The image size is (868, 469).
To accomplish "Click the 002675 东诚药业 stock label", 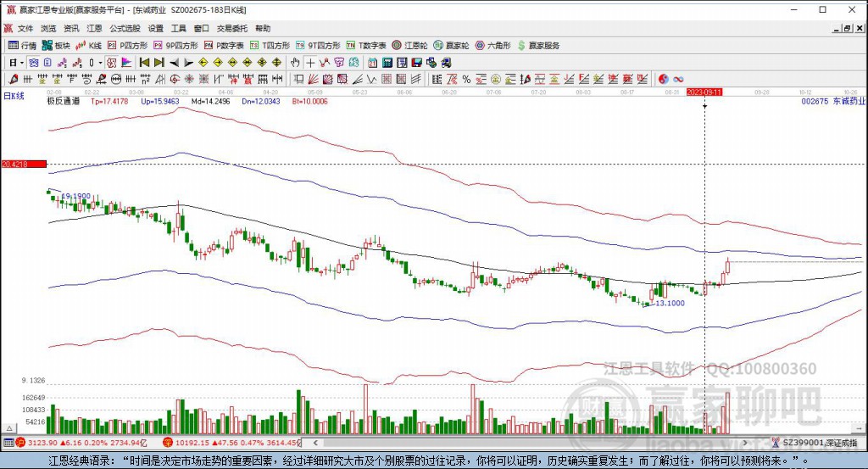I will point(833,101).
